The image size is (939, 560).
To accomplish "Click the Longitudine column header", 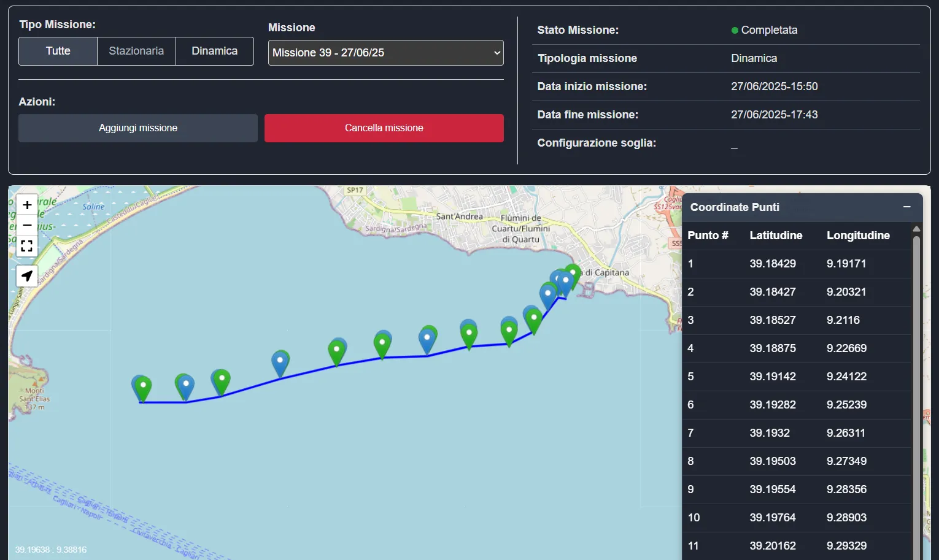I will pos(858,236).
